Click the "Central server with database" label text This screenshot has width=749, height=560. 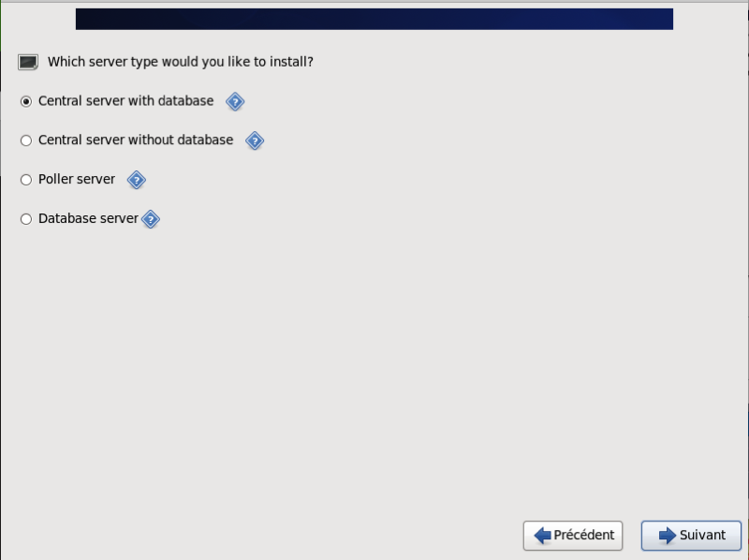(125, 101)
